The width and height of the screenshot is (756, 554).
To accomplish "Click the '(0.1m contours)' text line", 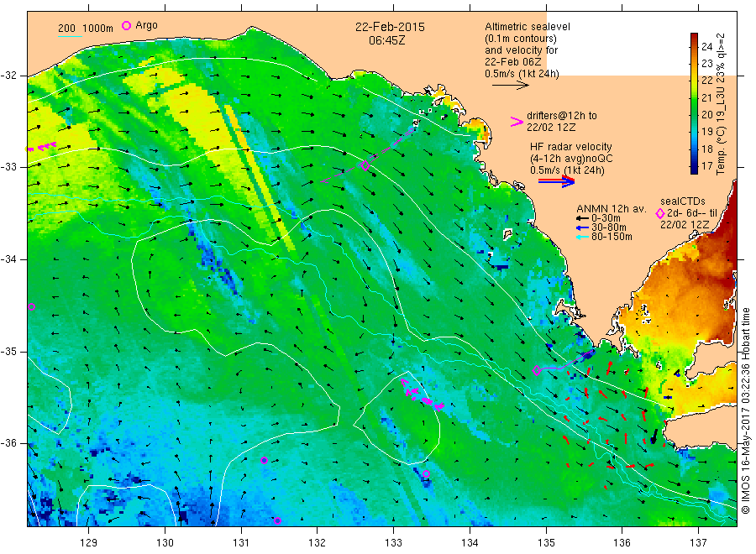I will (521, 39).
